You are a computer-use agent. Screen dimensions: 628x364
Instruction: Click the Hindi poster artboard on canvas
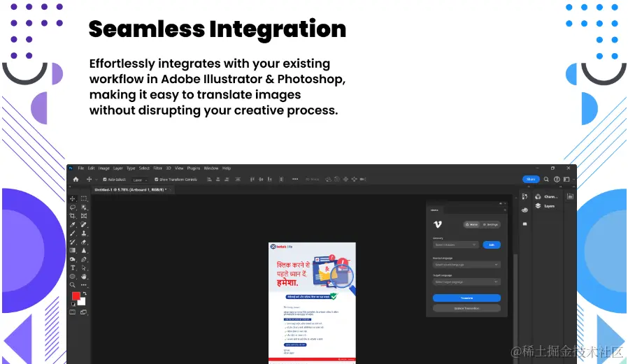pos(312,303)
